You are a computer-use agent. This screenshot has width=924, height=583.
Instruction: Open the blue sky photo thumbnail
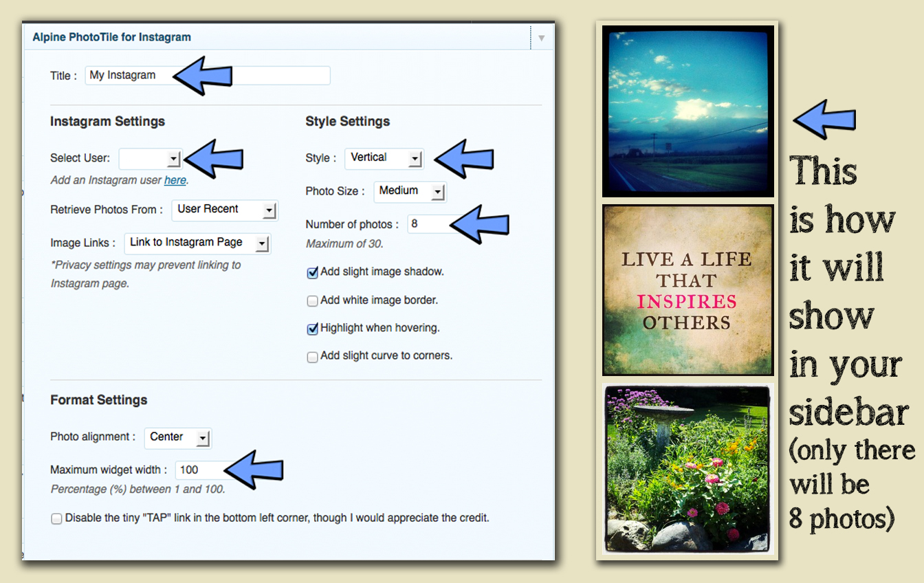coord(688,111)
